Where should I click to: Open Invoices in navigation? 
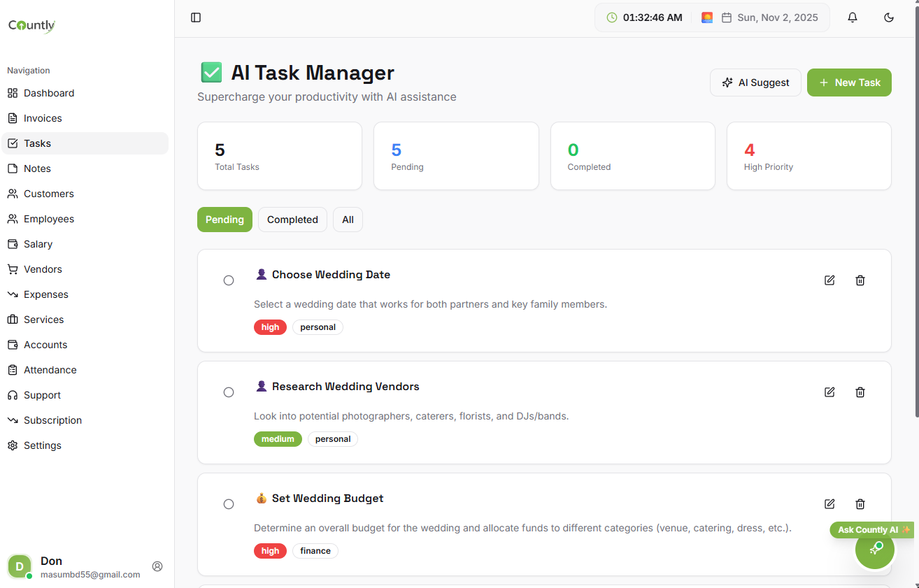85,118
